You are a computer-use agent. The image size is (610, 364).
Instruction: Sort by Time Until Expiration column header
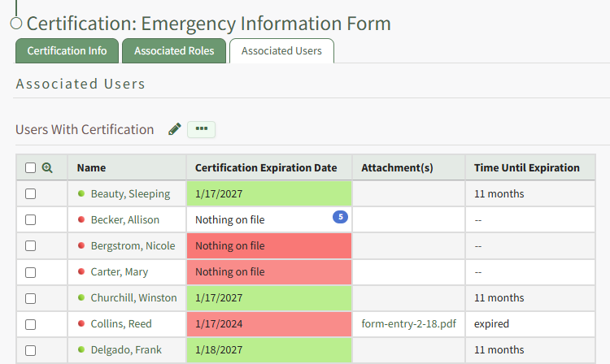(527, 168)
